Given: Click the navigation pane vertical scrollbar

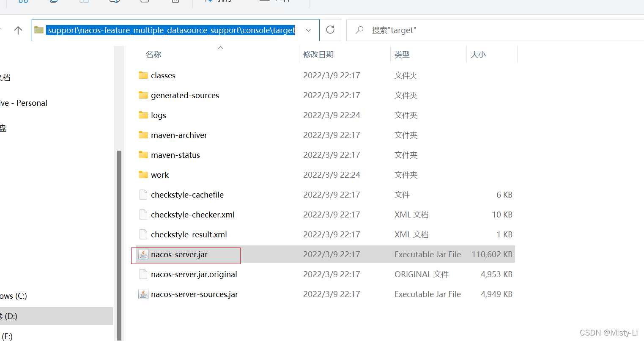Looking at the screenshot, I should 119,245.
